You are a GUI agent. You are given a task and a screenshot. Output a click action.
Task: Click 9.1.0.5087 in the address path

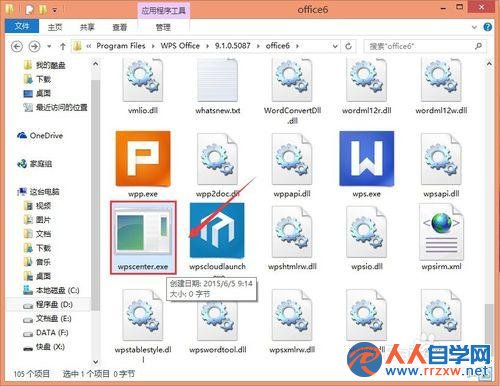pos(232,46)
